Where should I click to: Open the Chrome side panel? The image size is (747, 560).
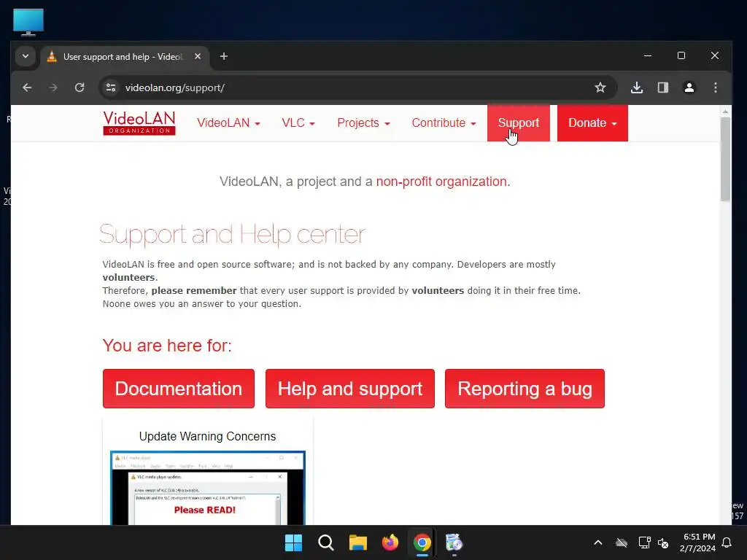click(x=663, y=87)
